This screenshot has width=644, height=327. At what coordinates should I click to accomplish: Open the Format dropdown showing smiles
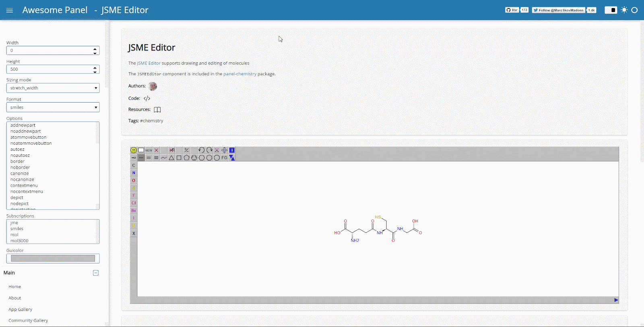point(53,107)
